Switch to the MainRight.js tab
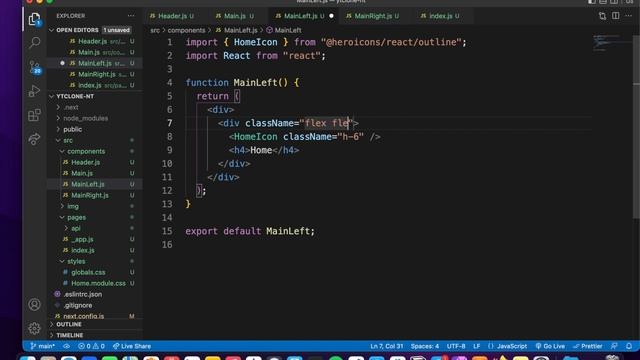Image resolution: width=640 pixels, height=360 pixels. coord(373,16)
